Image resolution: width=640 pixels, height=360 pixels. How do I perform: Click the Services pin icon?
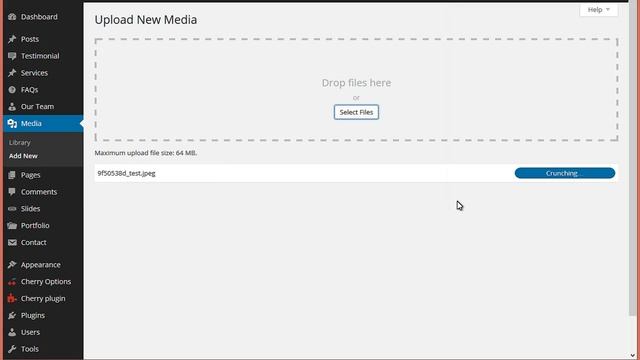coord(12,73)
